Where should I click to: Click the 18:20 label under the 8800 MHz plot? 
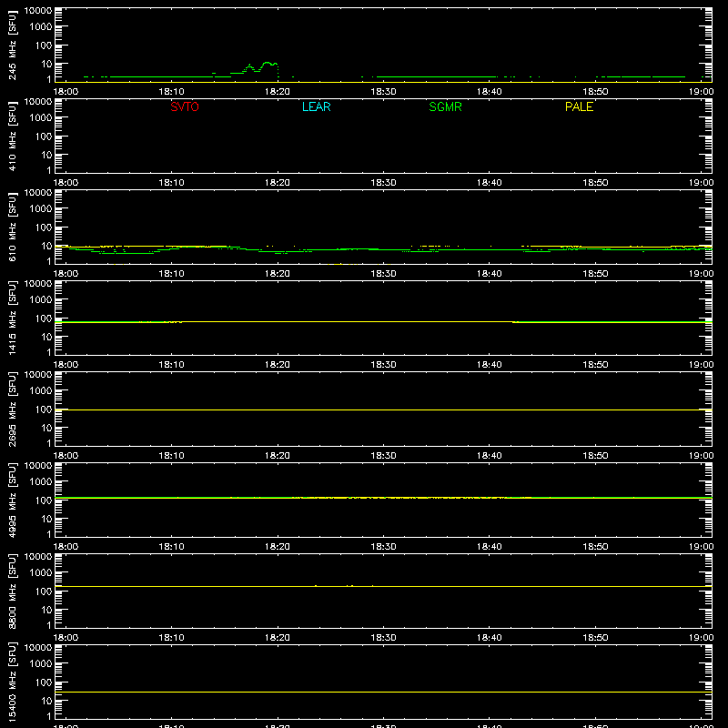(x=278, y=638)
